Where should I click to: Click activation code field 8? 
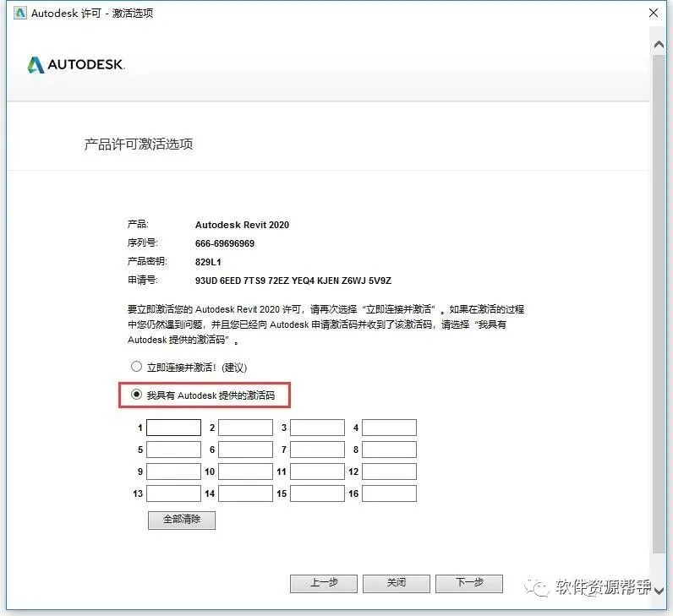pyautogui.click(x=389, y=450)
